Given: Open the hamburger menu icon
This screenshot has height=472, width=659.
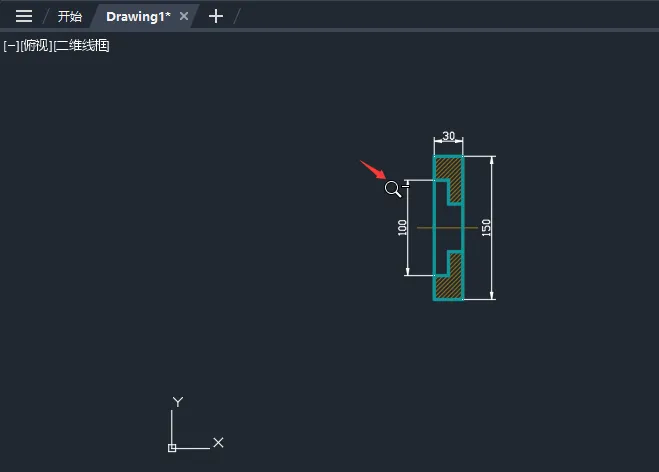Looking at the screenshot, I should coord(24,16).
